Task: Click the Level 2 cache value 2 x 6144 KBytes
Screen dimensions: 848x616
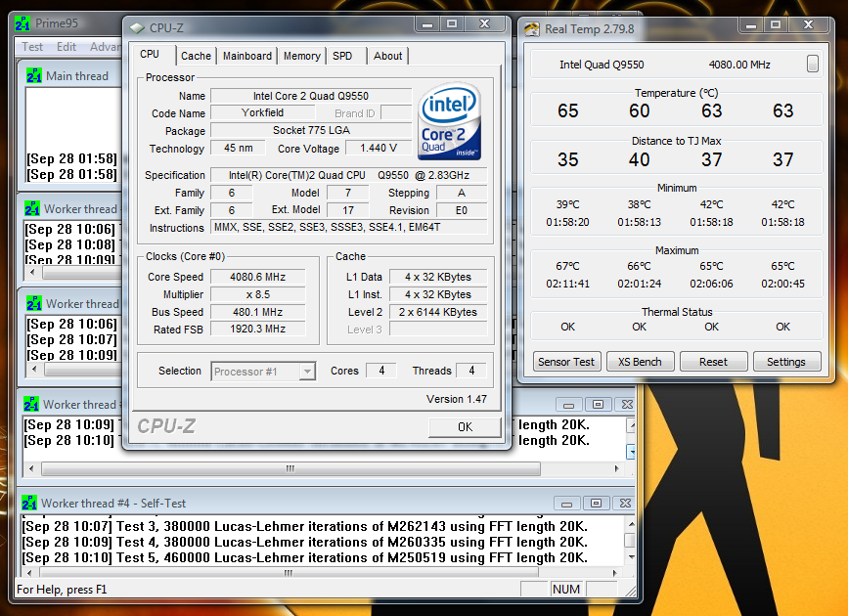Action: (438, 312)
